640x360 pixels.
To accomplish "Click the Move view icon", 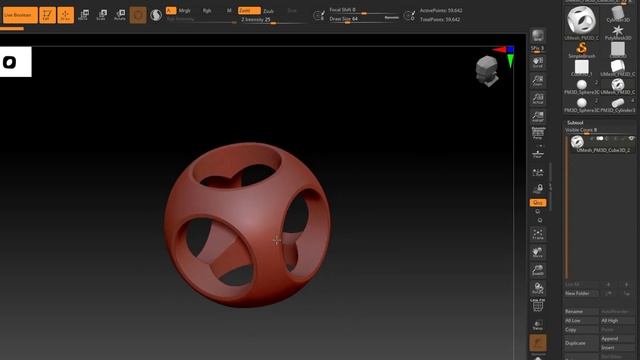I will tap(538, 252).
